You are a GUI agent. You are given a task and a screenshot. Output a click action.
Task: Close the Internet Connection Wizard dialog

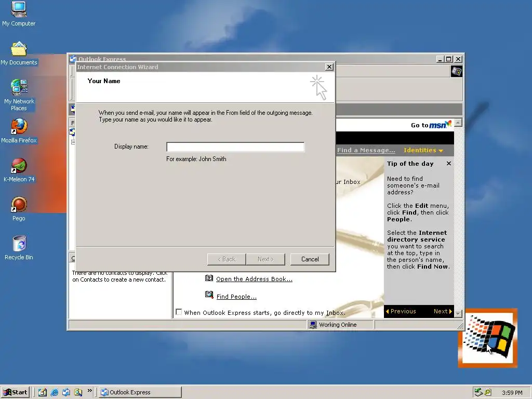pos(329,67)
